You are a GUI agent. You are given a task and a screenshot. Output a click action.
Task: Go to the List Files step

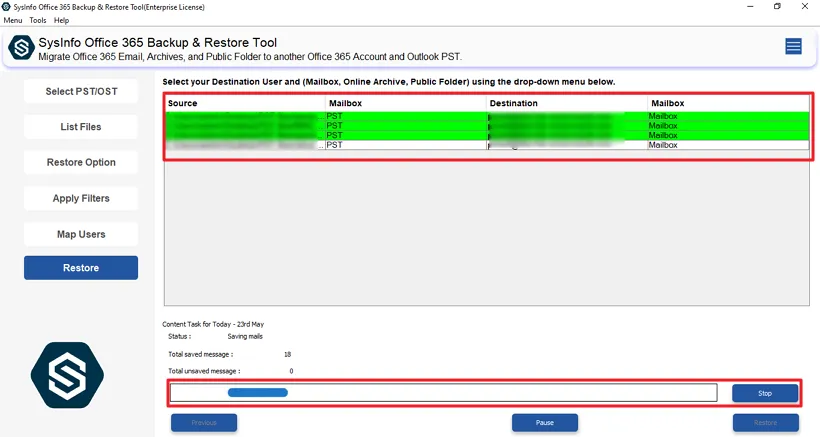81,127
